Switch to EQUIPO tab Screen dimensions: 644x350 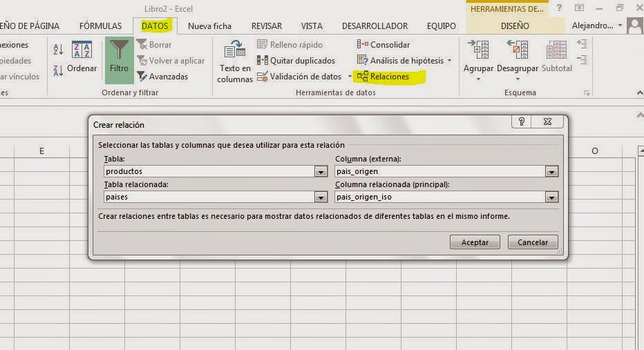click(x=441, y=26)
